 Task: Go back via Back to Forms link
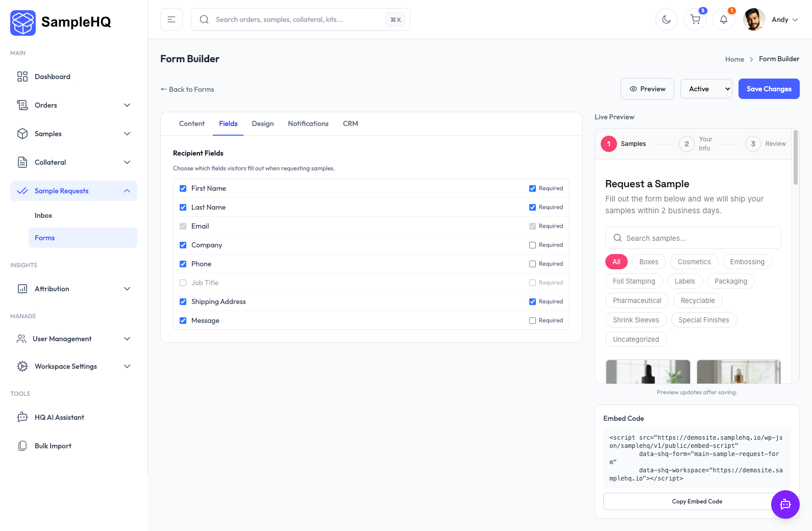pyautogui.click(x=187, y=89)
